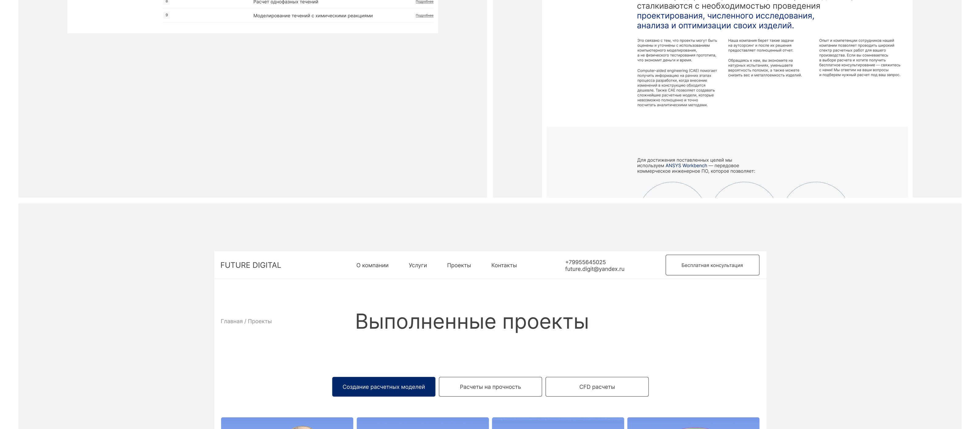The height and width of the screenshot is (429, 980).
Task: Open the first project card thumbnail
Action: coord(287,423)
